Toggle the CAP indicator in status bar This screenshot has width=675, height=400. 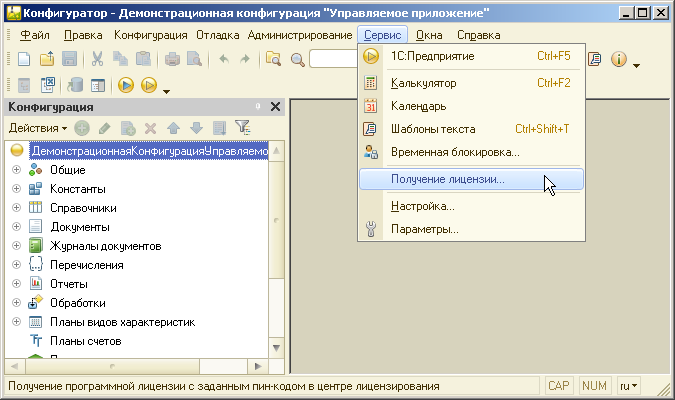[x=559, y=386]
